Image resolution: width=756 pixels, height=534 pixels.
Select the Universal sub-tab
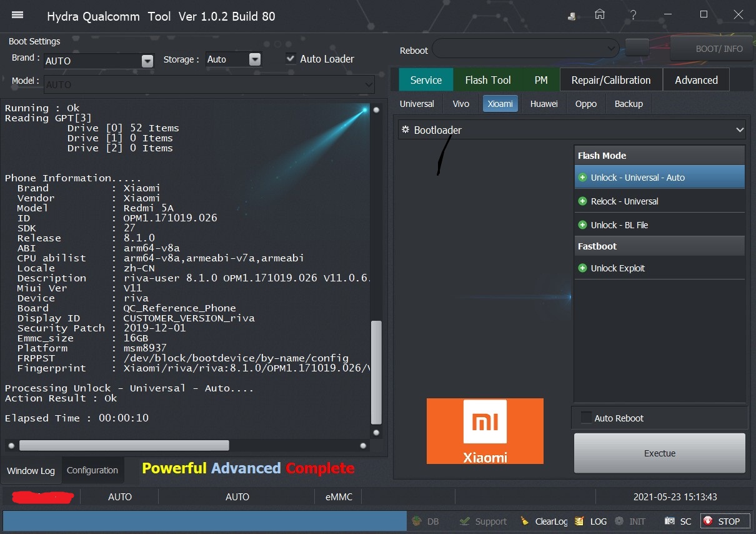[x=417, y=104]
